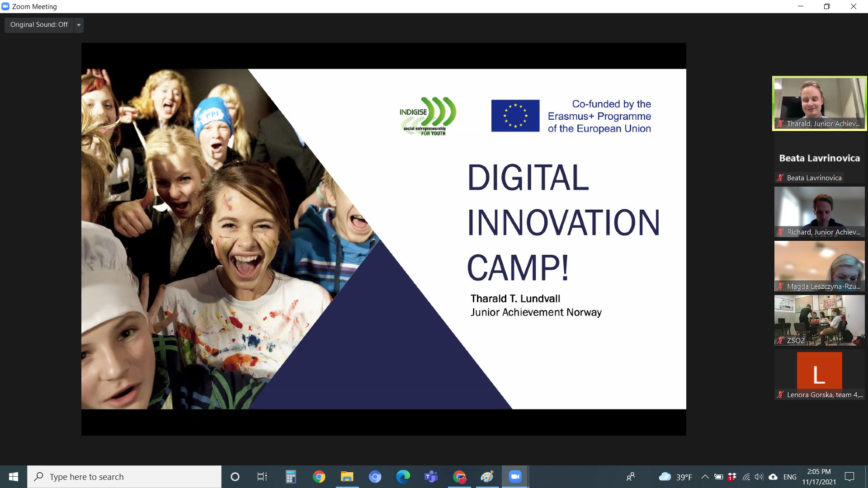This screenshot has height=488, width=868.
Task: Show hidden system tray icons
Action: (705, 477)
